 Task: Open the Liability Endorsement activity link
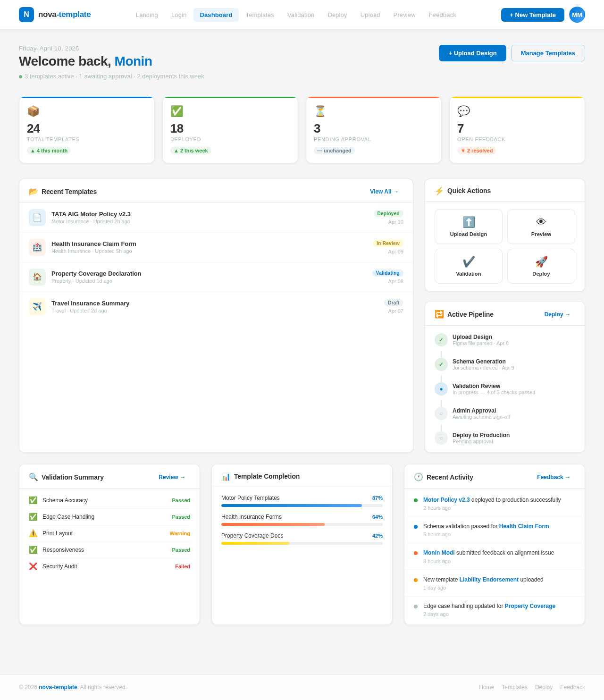tap(489, 580)
